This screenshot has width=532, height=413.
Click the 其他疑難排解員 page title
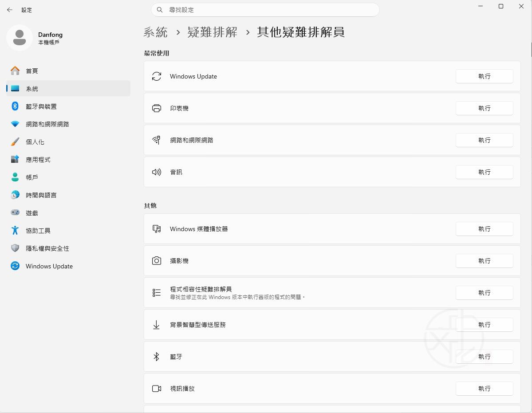coord(300,32)
